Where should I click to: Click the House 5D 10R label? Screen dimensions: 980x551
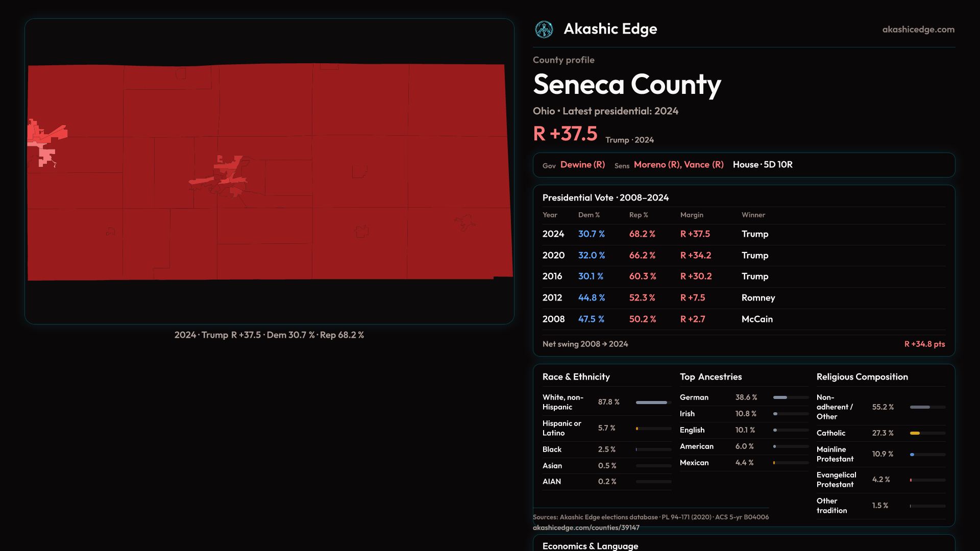tap(763, 165)
